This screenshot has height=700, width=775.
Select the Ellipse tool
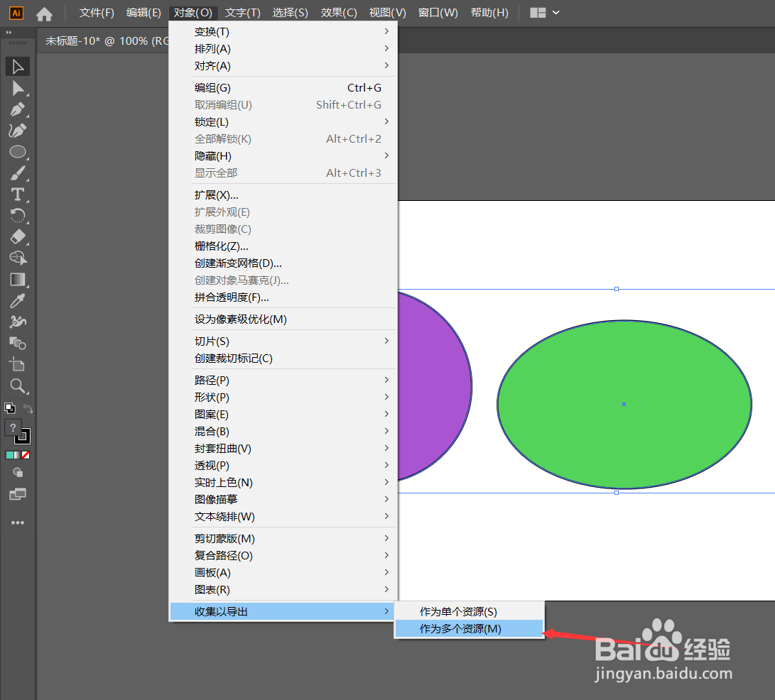18,152
